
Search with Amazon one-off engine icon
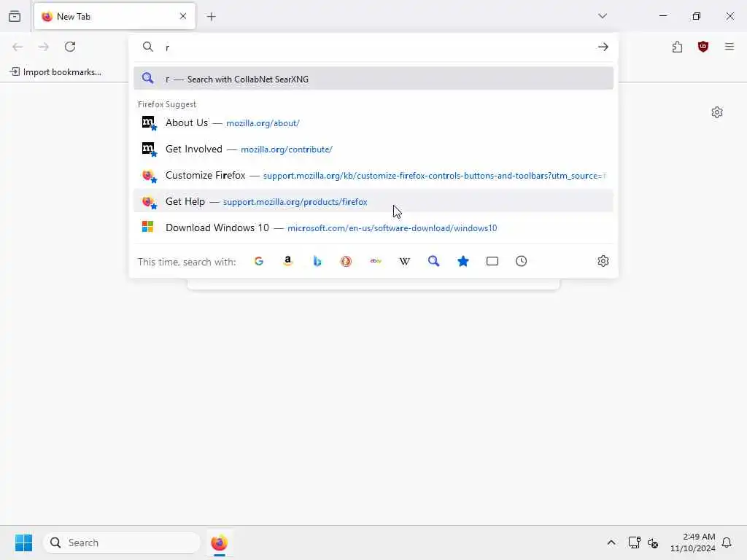[x=287, y=261]
